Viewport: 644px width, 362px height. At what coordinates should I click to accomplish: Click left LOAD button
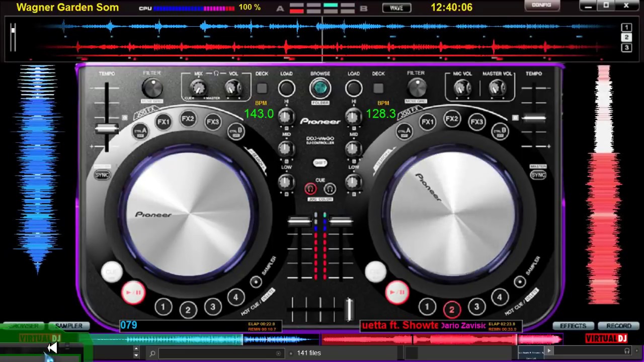coord(287,88)
